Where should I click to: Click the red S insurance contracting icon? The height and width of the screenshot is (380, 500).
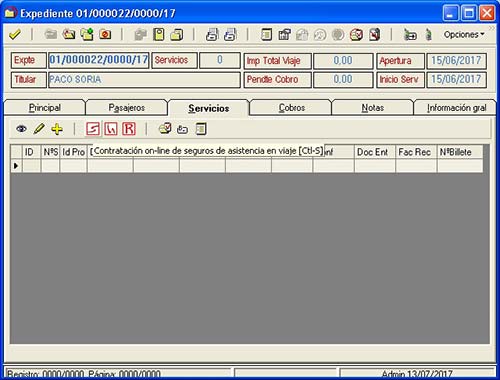click(x=93, y=129)
